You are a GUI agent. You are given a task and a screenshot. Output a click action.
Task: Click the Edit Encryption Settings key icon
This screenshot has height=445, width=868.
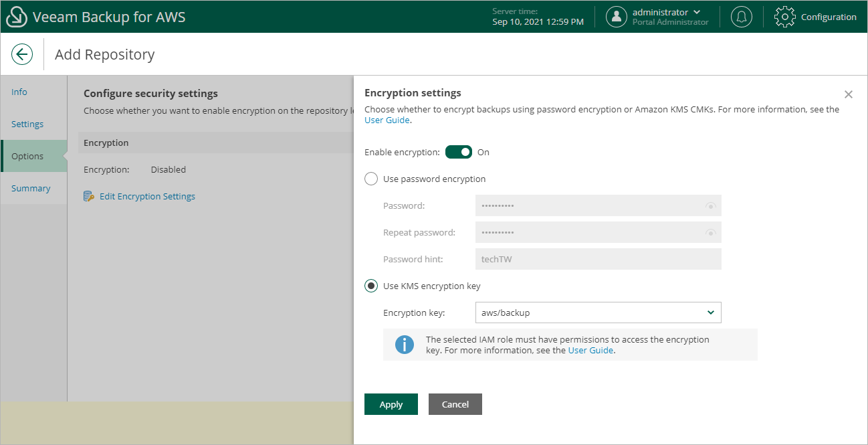[x=89, y=197]
